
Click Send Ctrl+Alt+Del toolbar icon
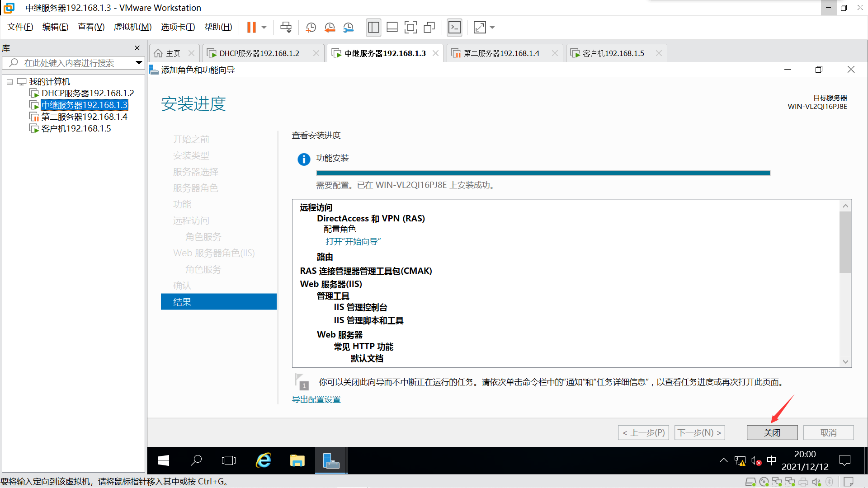tap(286, 28)
